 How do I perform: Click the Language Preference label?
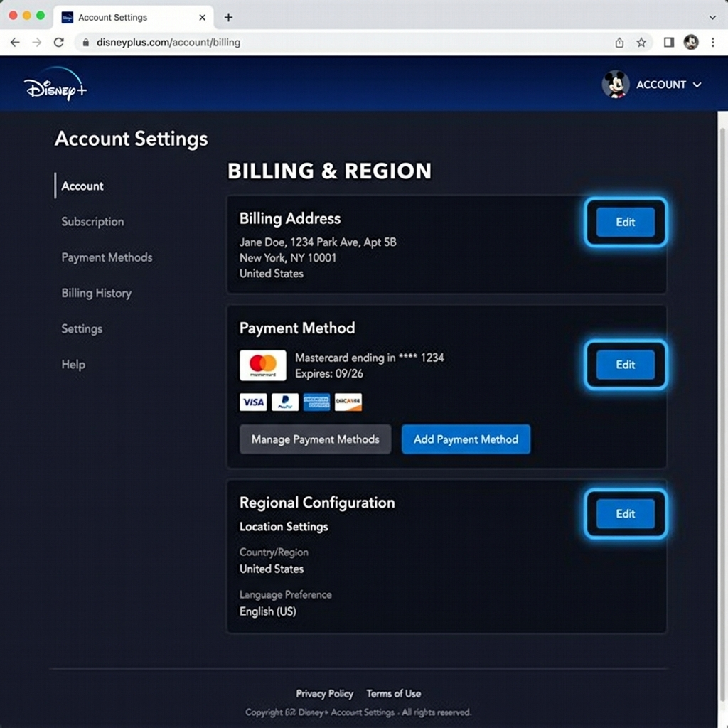pyautogui.click(x=286, y=595)
